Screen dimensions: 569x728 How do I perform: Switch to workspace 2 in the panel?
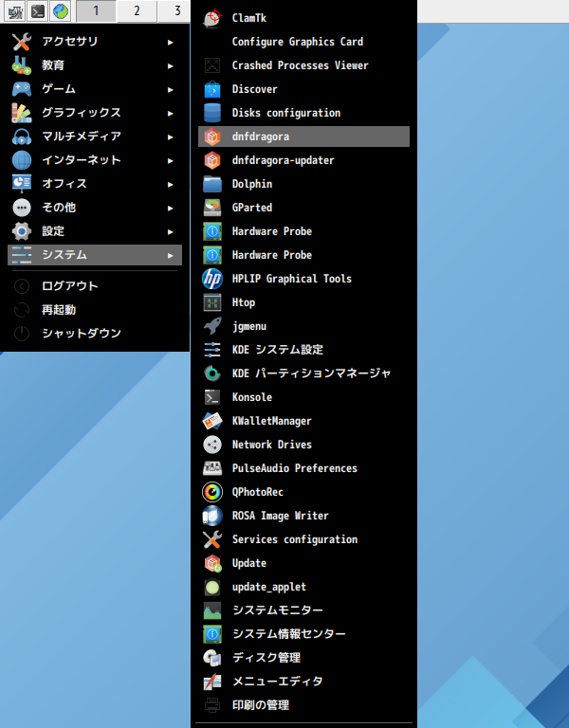click(x=137, y=10)
